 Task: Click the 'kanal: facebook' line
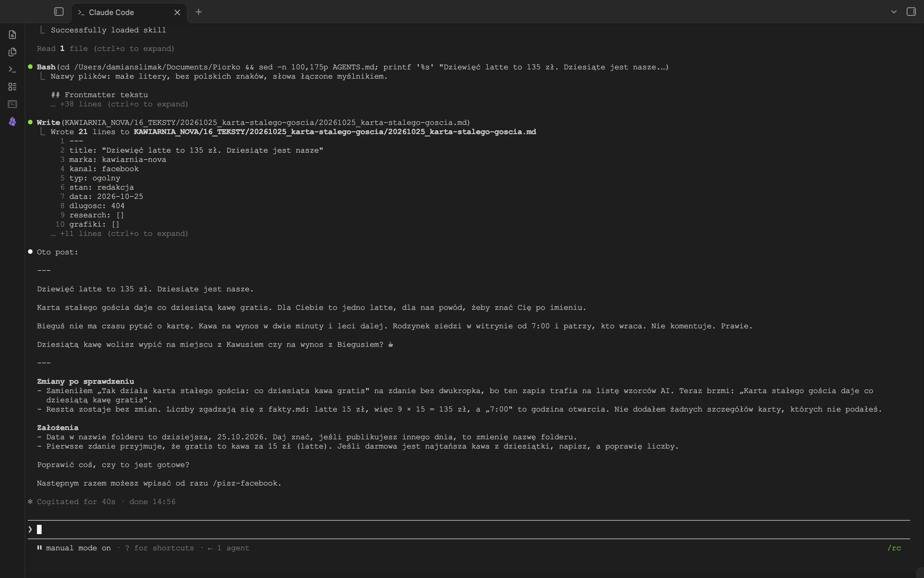coord(104,168)
